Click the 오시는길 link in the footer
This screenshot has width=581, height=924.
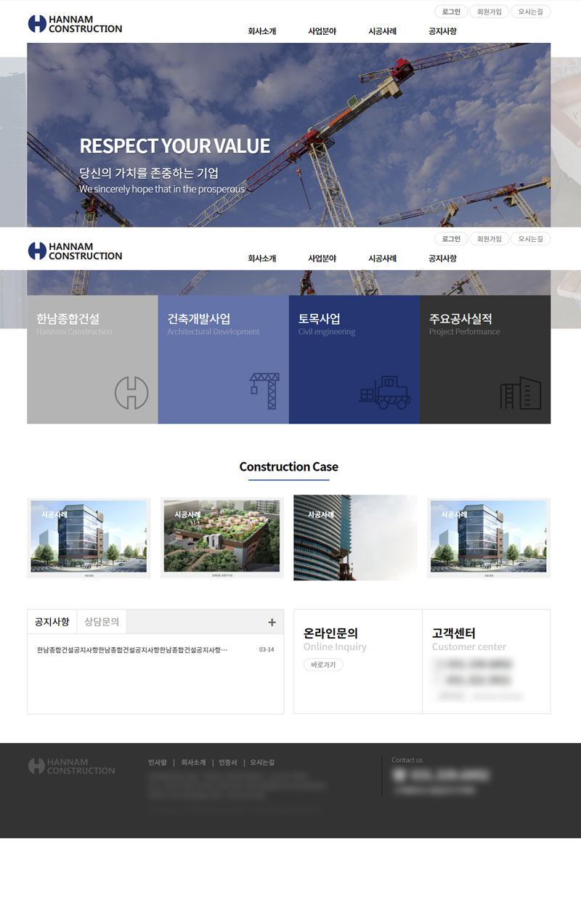coord(262,763)
